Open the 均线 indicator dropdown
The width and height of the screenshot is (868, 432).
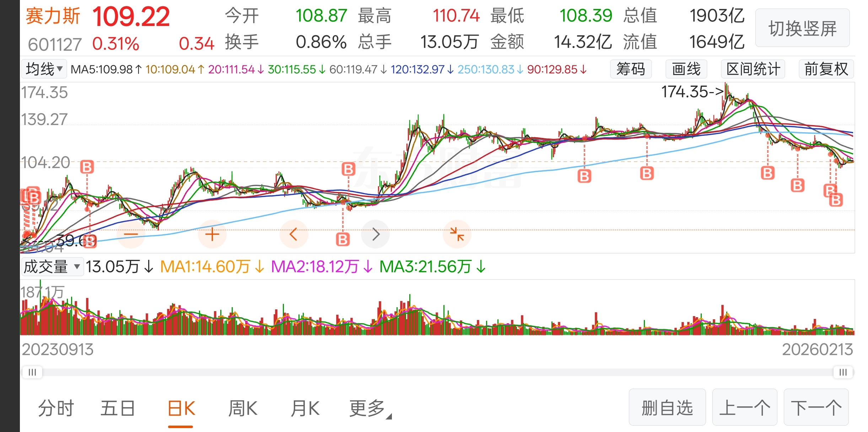[x=44, y=69]
